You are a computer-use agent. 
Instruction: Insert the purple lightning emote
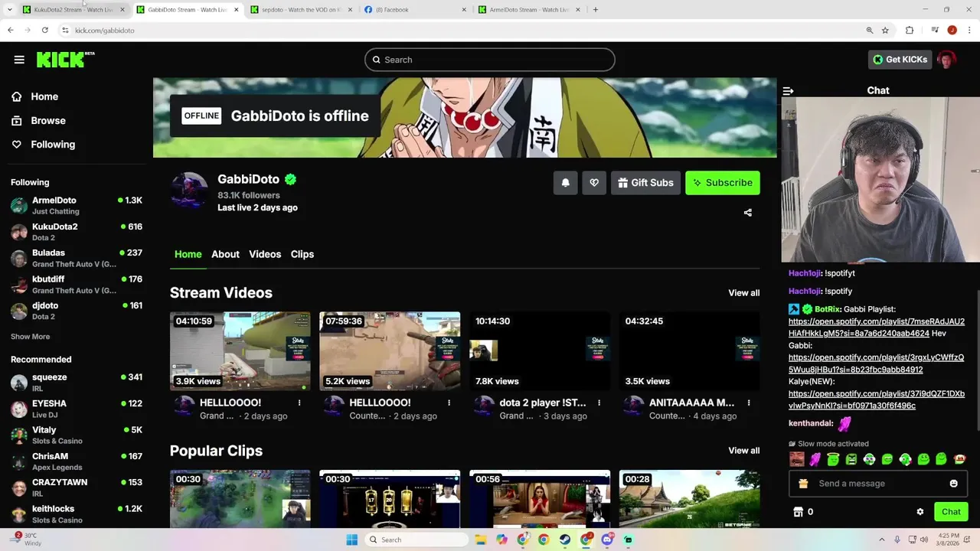[x=815, y=459]
